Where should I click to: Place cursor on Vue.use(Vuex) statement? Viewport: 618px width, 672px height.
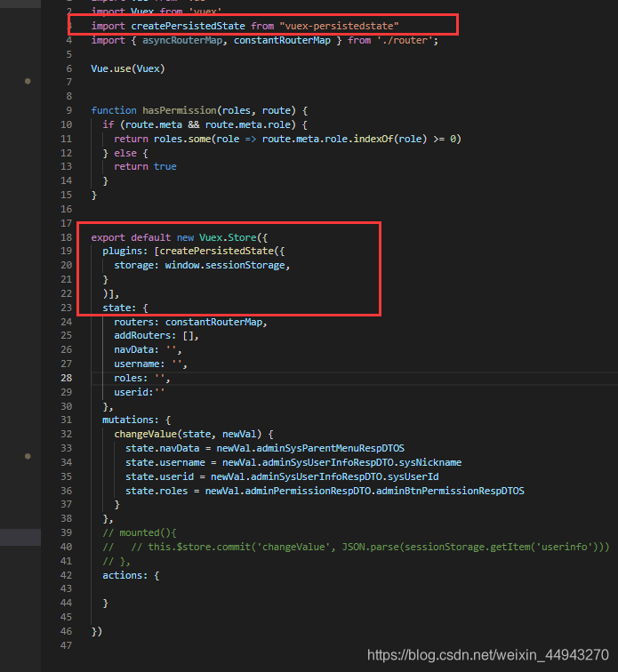pyautogui.click(x=128, y=68)
